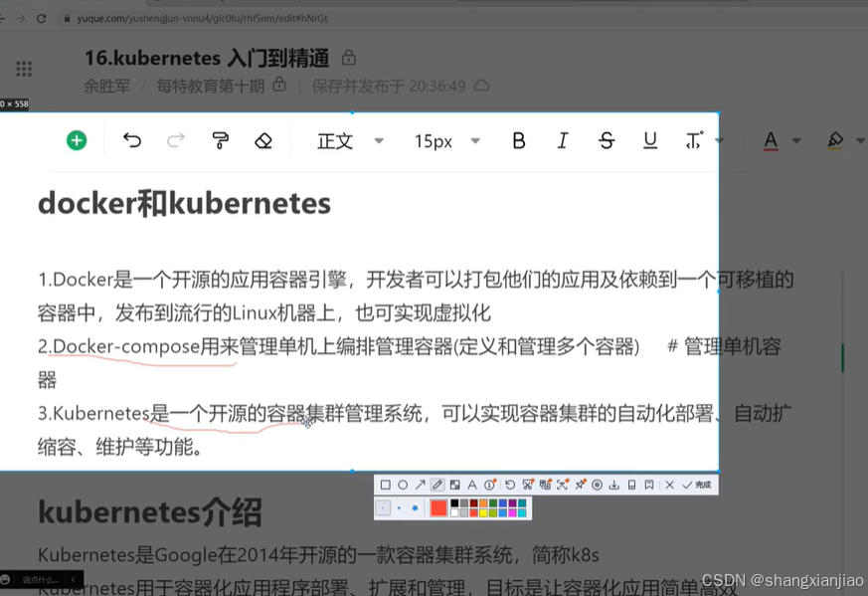
Task: Toggle italic formatting
Action: point(563,140)
